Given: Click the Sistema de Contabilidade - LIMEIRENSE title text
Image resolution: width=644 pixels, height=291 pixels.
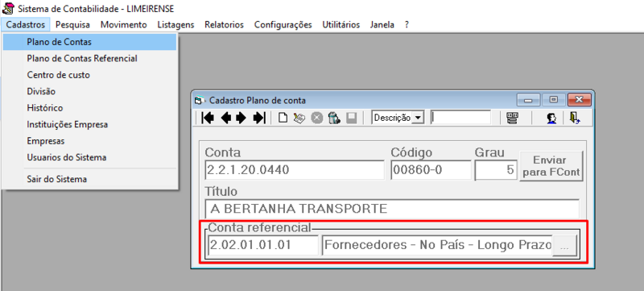Looking at the screenshot, I should pyautogui.click(x=96, y=9).
